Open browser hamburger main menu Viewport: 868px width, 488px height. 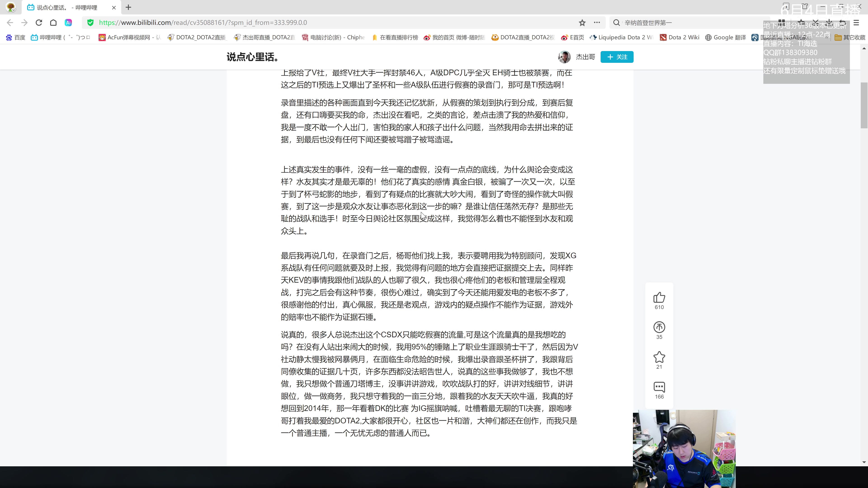click(856, 23)
